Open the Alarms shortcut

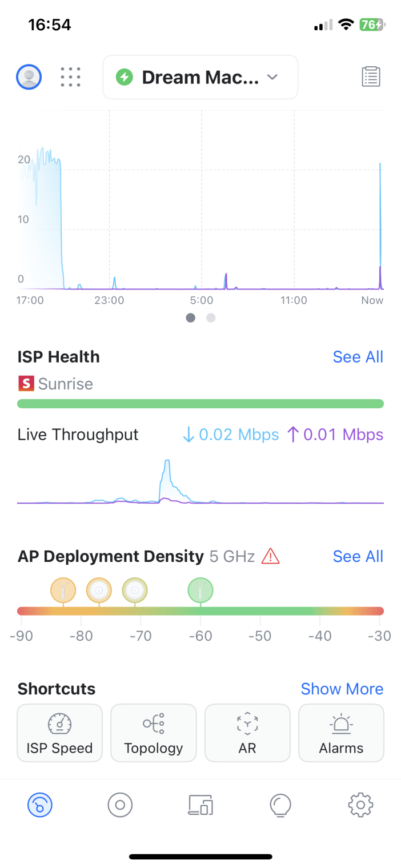341,733
